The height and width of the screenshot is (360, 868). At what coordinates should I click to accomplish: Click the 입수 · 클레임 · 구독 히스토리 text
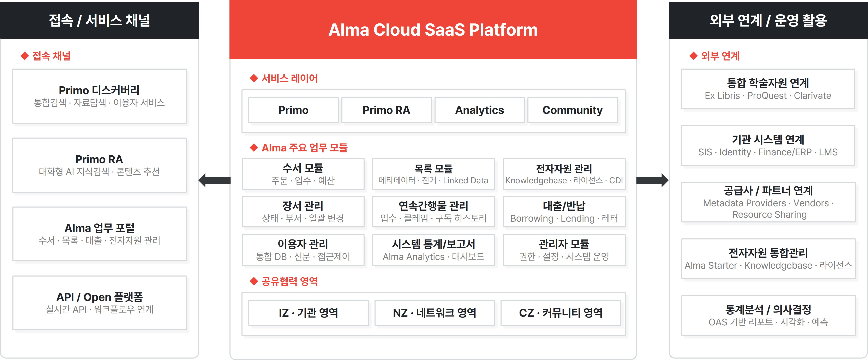[433, 218]
